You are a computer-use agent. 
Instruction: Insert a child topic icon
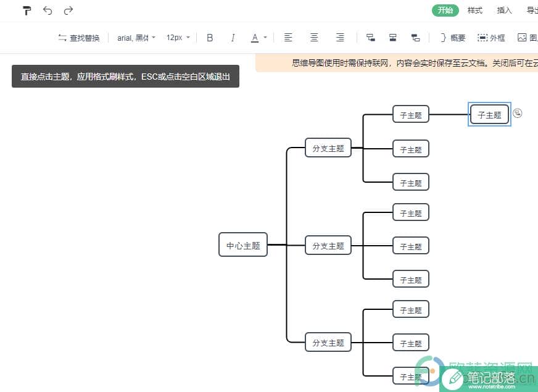click(x=371, y=38)
